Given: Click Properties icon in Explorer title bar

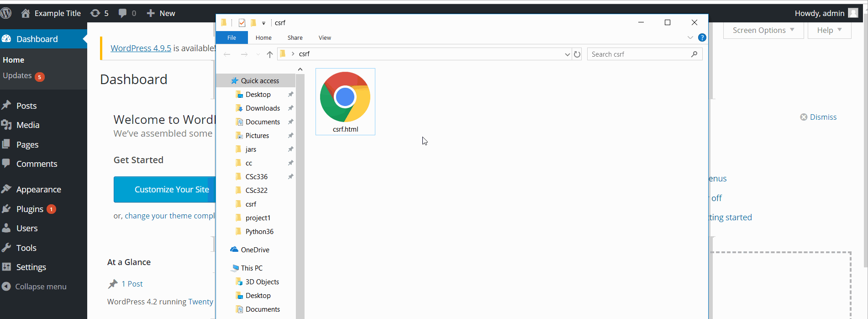Looking at the screenshot, I should [242, 23].
